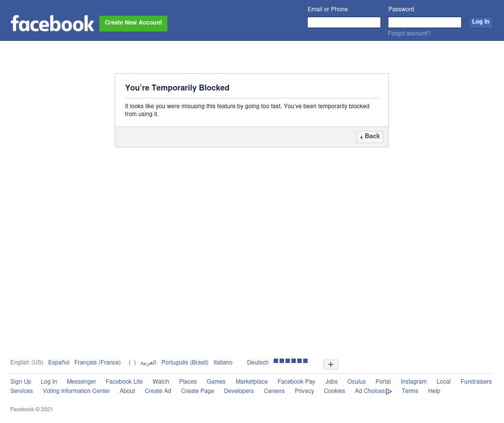Select Français (France) language
The width and height of the screenshot is (504, 423).
pos(97,363)
